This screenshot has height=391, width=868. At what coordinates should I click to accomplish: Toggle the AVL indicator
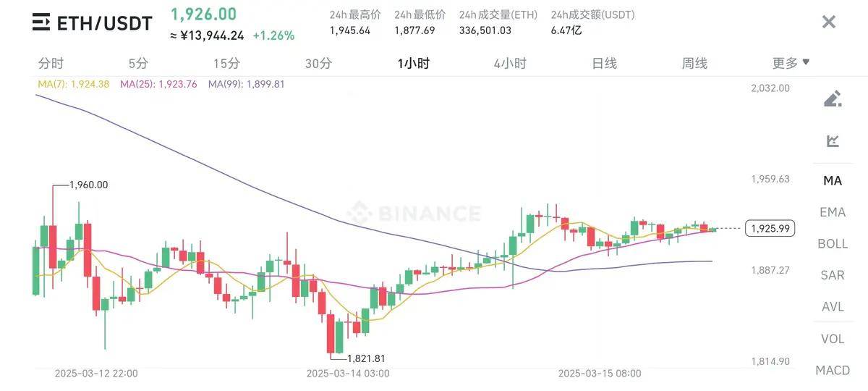[833, 307]
